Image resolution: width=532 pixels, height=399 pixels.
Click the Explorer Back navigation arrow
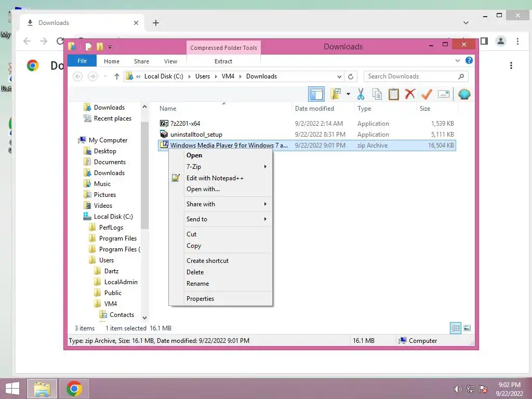[x=78, y=76]
